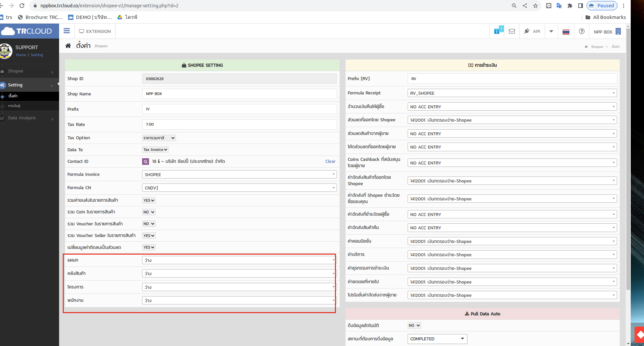
Task: Open the ไดรฟ์ Google Drive bookmark
Action: pyautogui.click(x=127, y=17)
